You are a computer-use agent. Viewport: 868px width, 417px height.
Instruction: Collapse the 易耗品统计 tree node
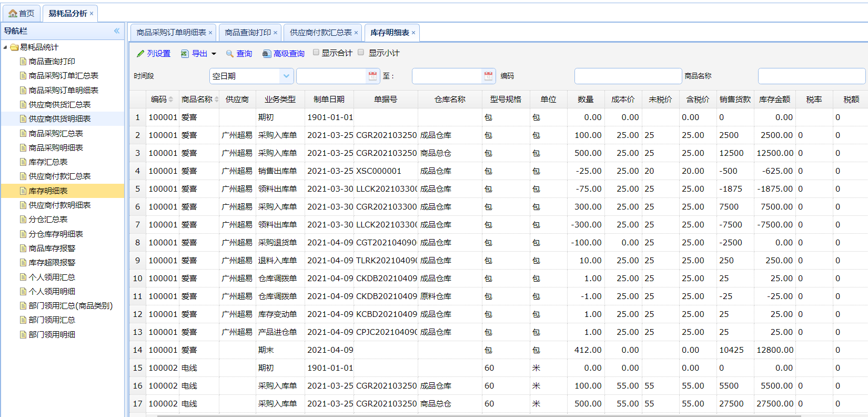5,47
